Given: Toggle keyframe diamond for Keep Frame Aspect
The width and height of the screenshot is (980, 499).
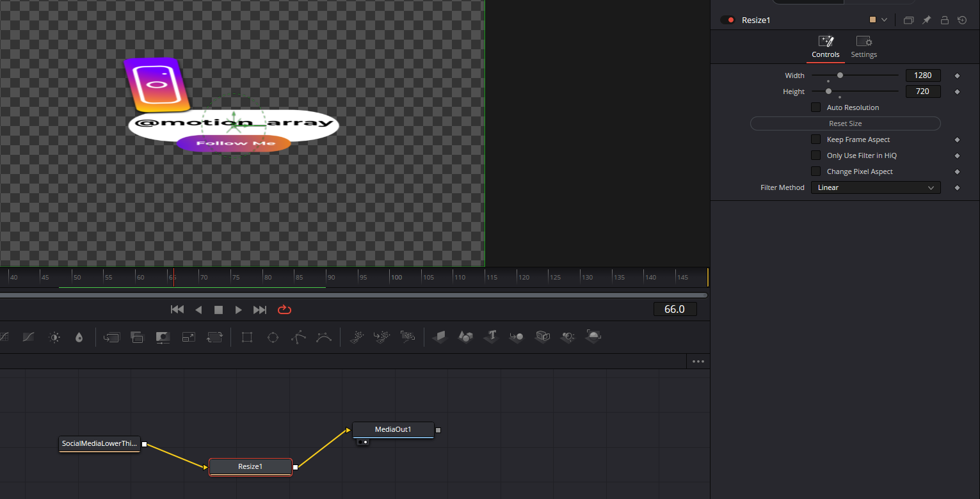Looking at the screenshot, I should pyautogui.click(x=958, y=139).
